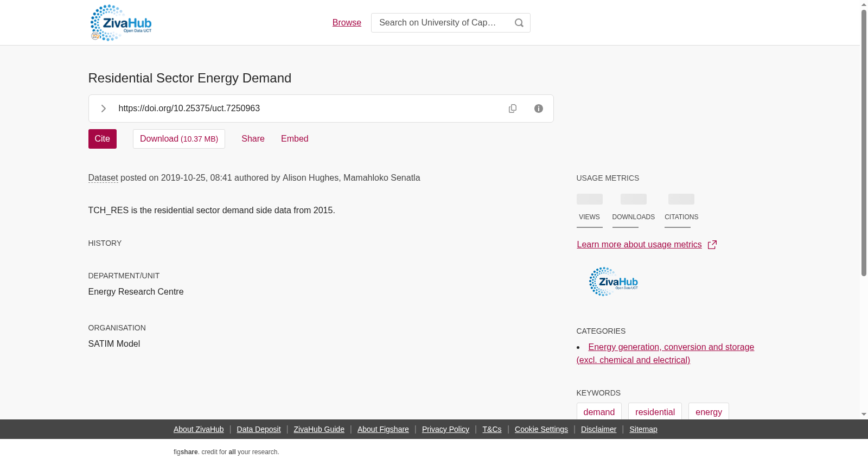The height and width of the screenshot is (465, 868).
Task: Open the Browse link
Action: tap(347, 23)
